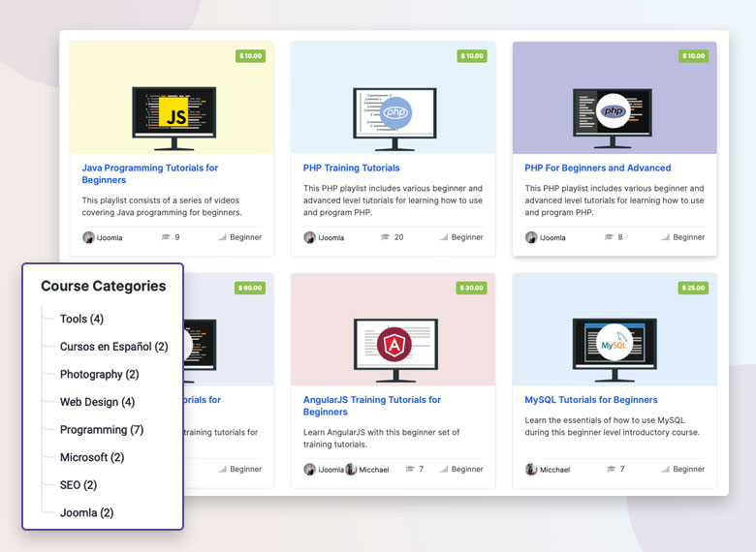Viewport: 756px width, 552px height.
Task: Click the $10.00 badge on PHP For Beginners
Action: (693, 56)
